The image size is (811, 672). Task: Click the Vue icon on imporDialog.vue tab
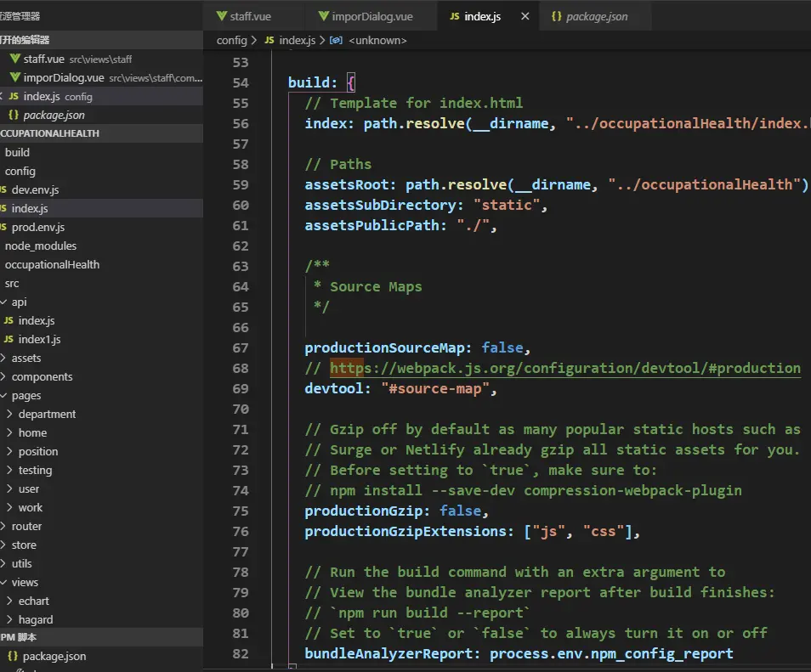324,16
